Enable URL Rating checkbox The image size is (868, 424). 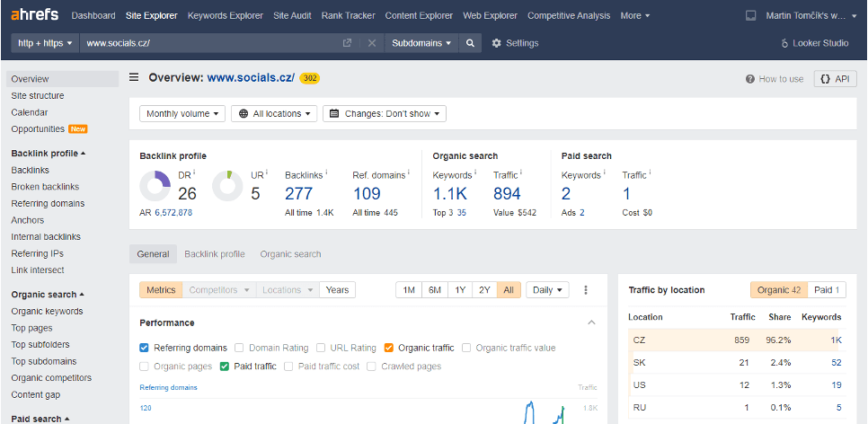coord(321,348)
